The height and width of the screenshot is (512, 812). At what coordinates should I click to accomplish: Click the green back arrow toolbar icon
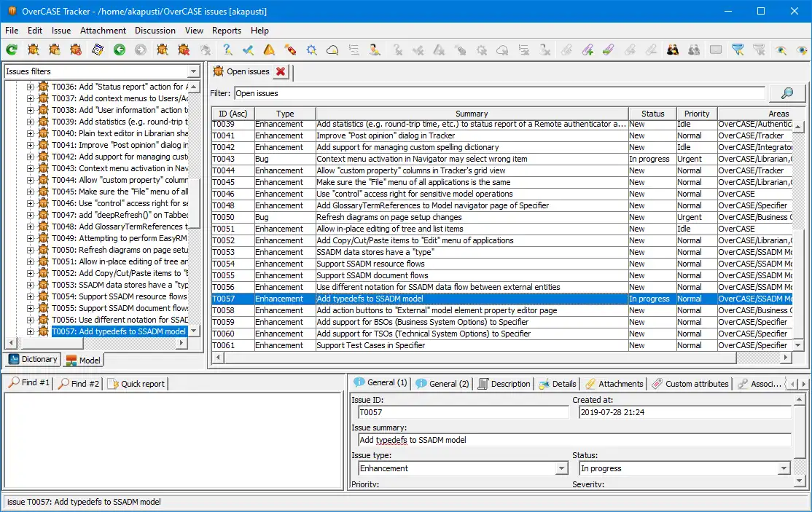click(119, 50)
